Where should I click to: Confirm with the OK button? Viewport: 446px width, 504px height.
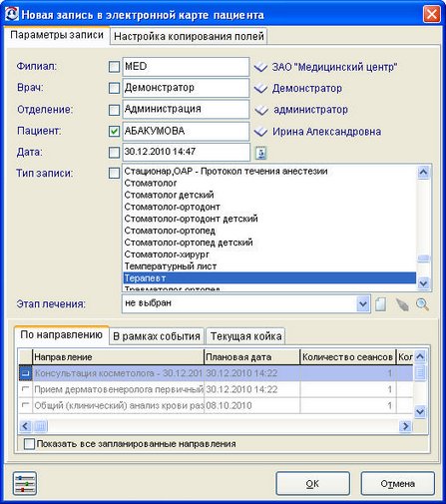click(312, 483)
